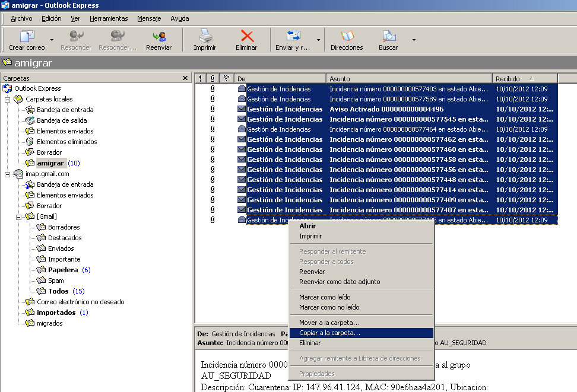Sort by priority exclamation column header

tap(200, 78)
